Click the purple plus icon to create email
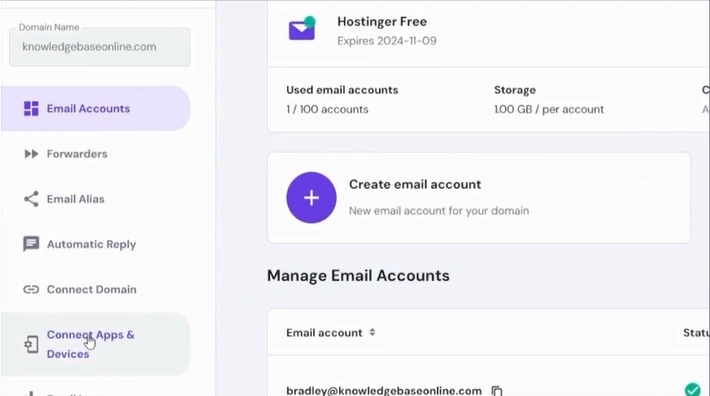Viewport: 710px width, 396px height. (311, 198)
